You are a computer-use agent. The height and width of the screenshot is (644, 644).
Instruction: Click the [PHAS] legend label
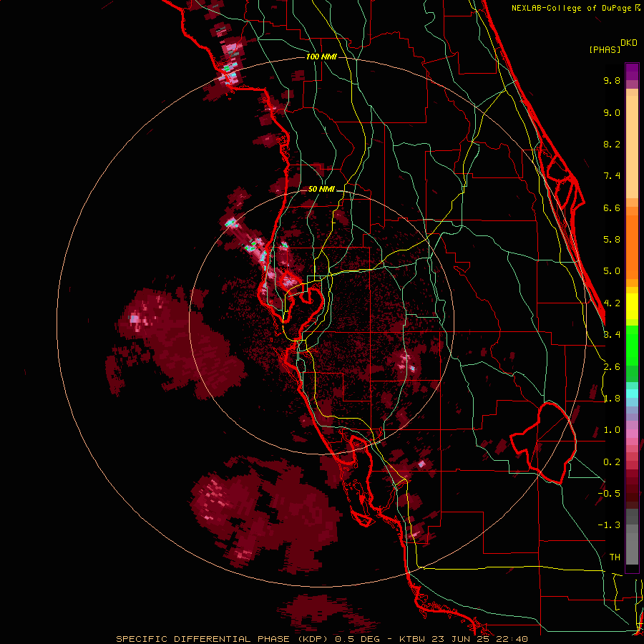coord(605,49)
